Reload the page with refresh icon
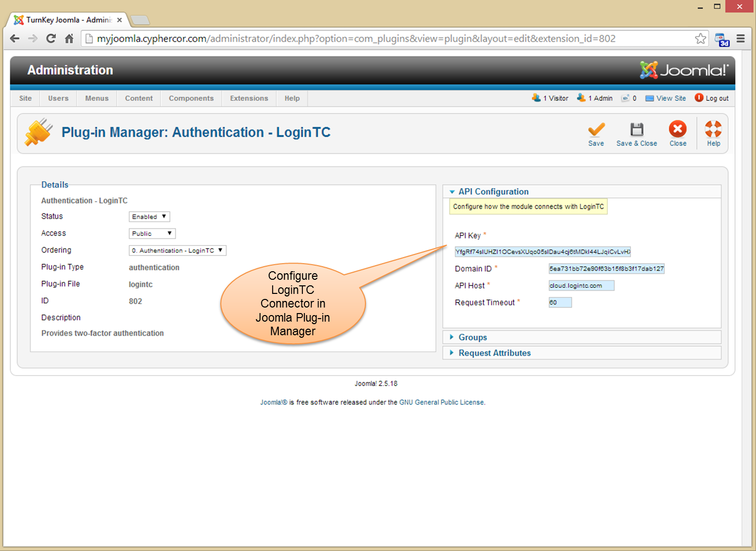756x551 pixels. click(x=51, y=38)
